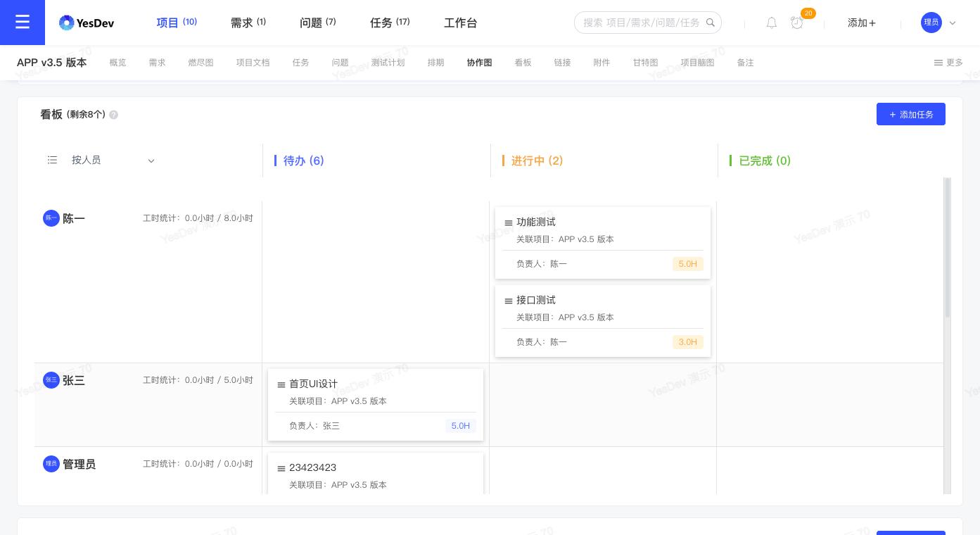Open the work timer with the 20 badge
The height and width of the screenshot is (535, 980).
coord(797,23)
